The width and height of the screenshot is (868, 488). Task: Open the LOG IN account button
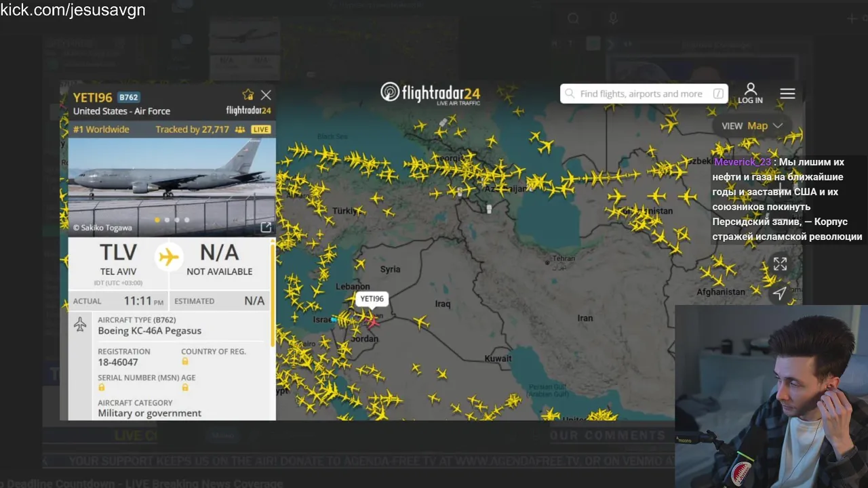point(750,94)
